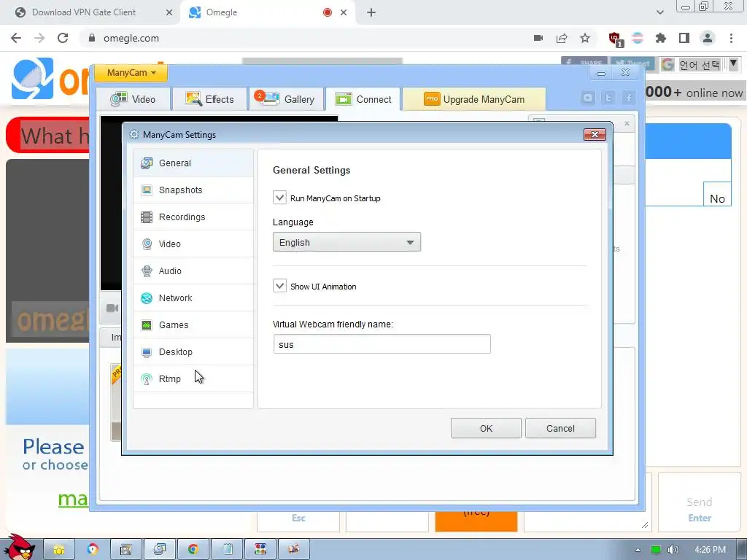Toggle Show UI Animation checkbox
The width and height of the screenshot is (747, 560).
(x=279, y=286)
